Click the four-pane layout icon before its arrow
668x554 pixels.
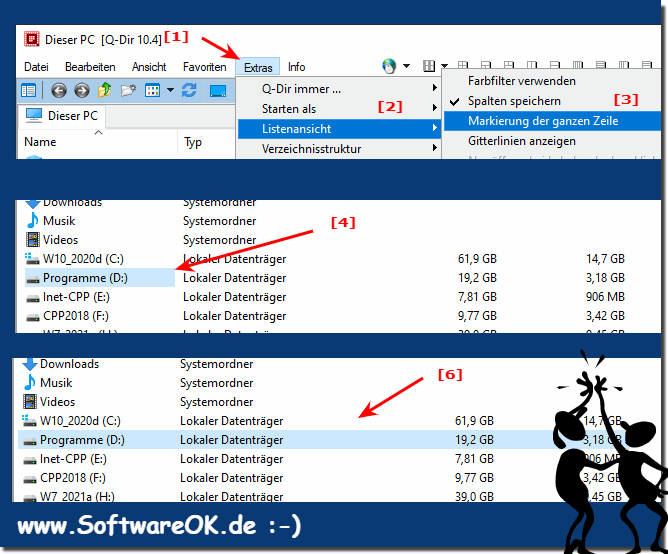click(429, 66)
